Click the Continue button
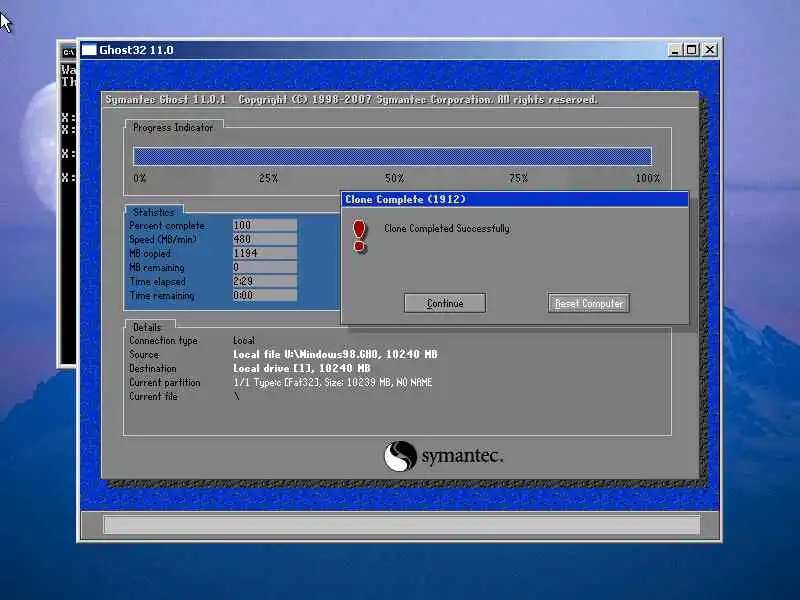The image size is (800, 600). click(444, 303)
